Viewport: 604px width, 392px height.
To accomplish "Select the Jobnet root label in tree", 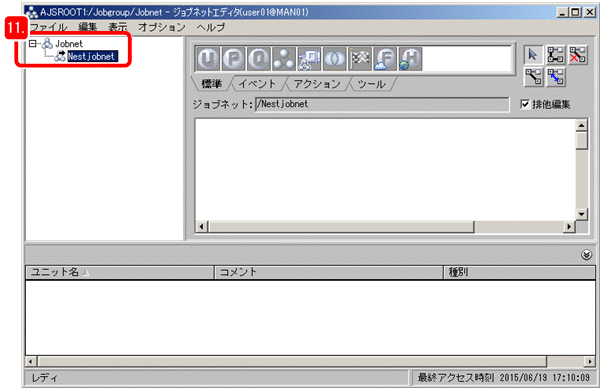I will pyautogui.click(x=69, y=44).
